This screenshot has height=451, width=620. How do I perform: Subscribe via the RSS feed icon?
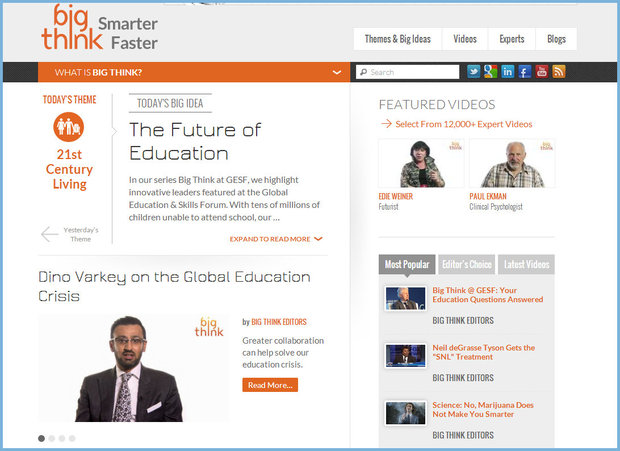tap(559, 72)
